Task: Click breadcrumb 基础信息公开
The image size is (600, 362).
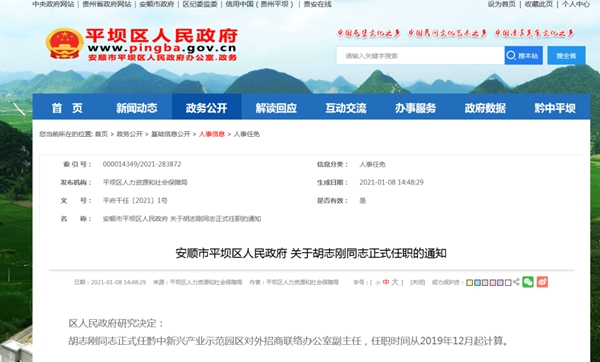Action: tap(171, 134)
